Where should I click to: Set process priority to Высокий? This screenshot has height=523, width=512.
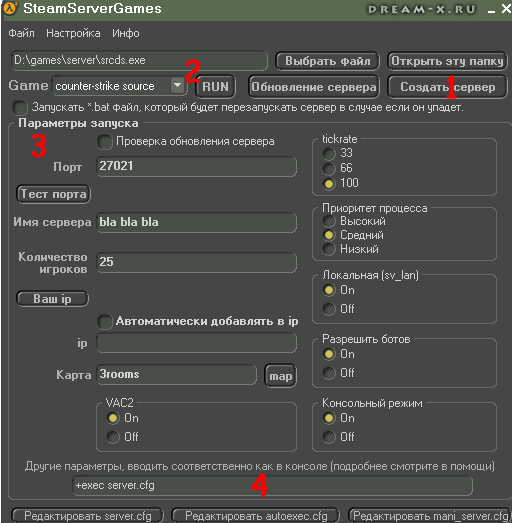[x=329, y=221]
